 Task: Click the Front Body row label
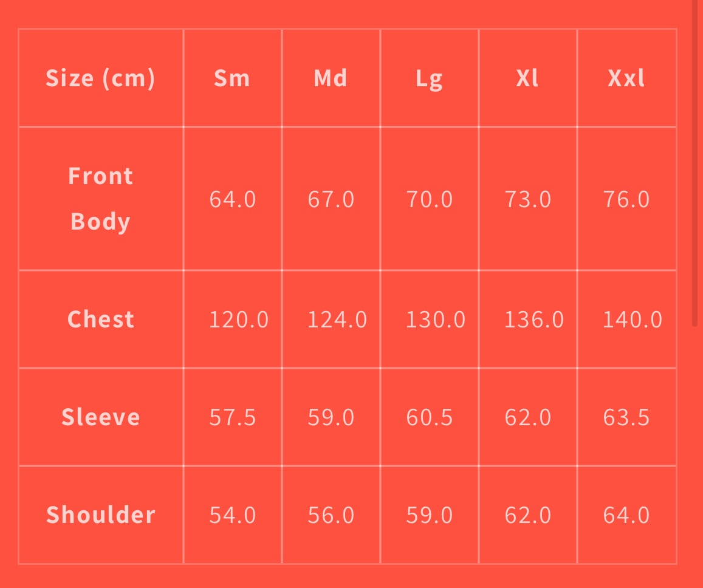coord(101,199)
